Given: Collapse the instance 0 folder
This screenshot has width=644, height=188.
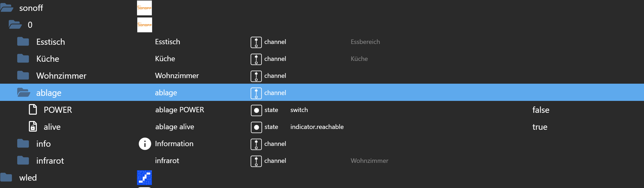Looking at the screenshot, I should (15, 25).
